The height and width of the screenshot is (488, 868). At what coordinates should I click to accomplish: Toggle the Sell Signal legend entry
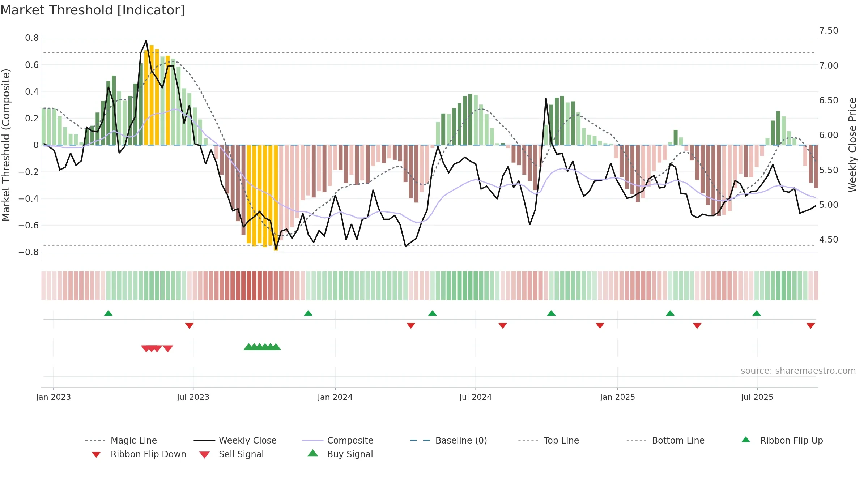[x=231, y=454]
